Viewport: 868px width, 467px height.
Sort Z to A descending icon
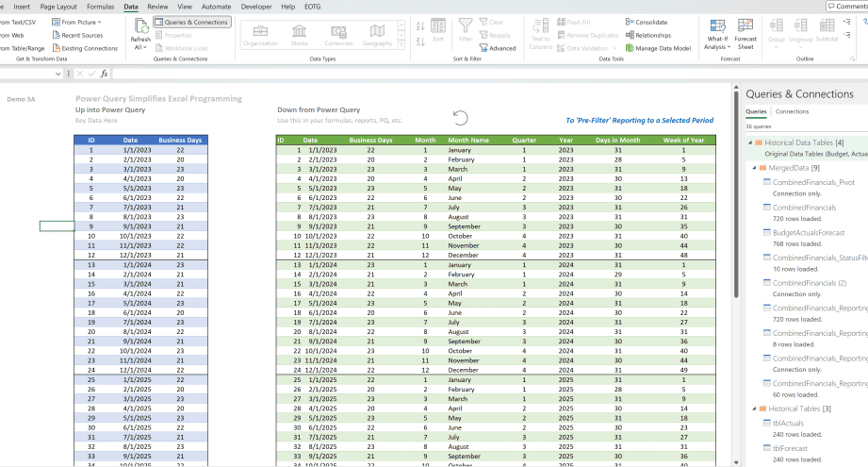pyautogui.click(x=420, y=42)
